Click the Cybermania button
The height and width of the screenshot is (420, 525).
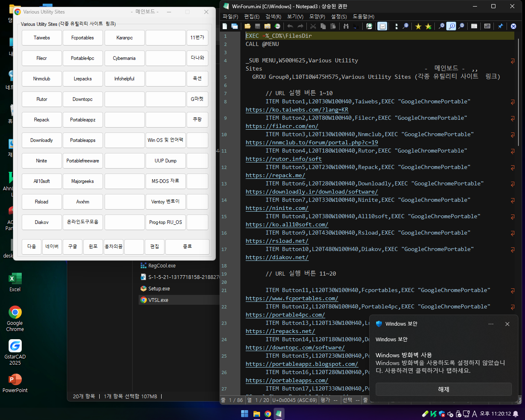click(124, 58)
